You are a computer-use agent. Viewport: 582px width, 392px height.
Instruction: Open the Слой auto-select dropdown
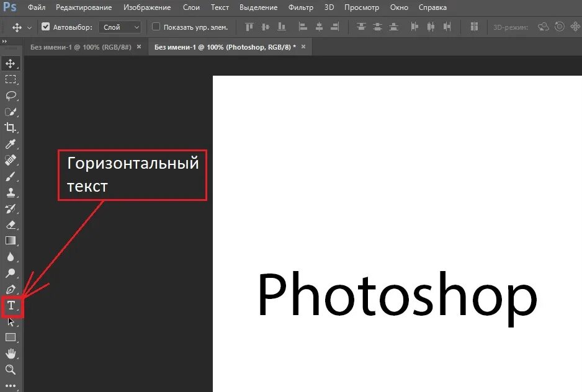pos(120,27)
